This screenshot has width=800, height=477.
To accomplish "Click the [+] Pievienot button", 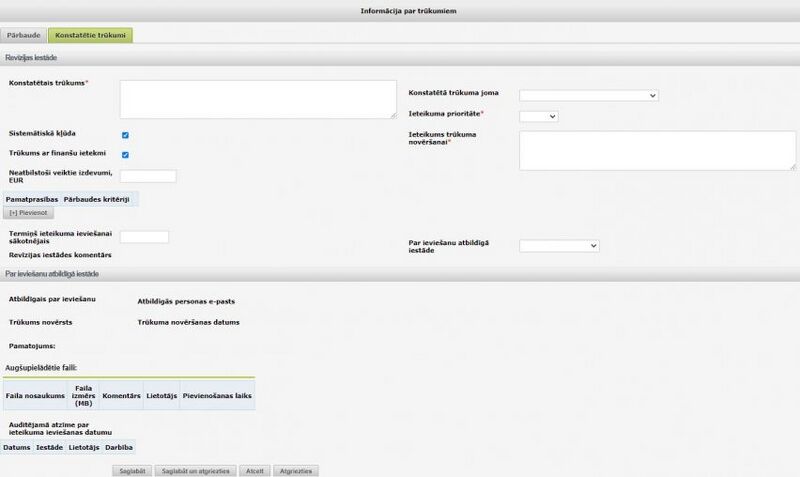I will pyautogui.click(x=29, y=213).
